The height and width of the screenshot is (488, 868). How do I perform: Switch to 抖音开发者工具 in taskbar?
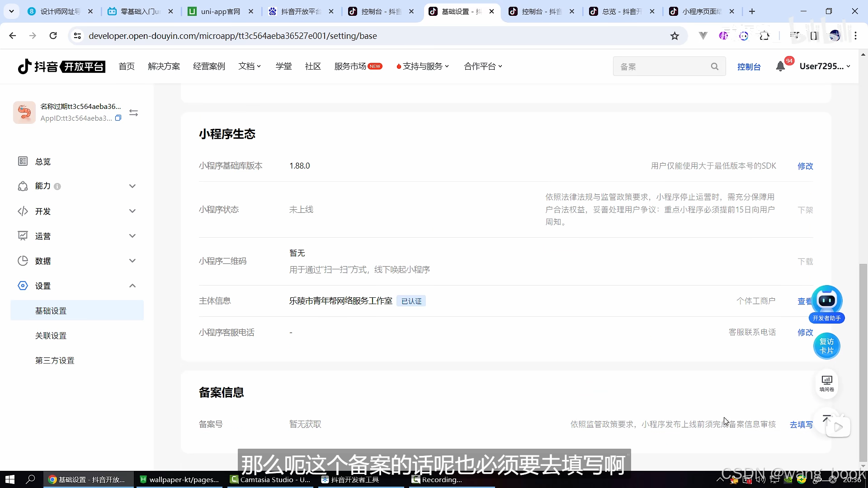361,479
